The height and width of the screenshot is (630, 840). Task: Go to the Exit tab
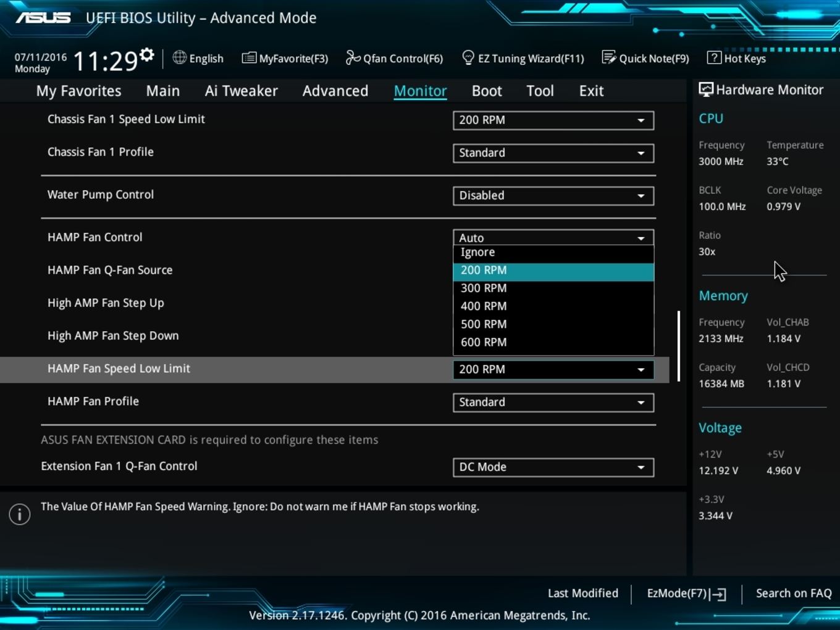591,91
